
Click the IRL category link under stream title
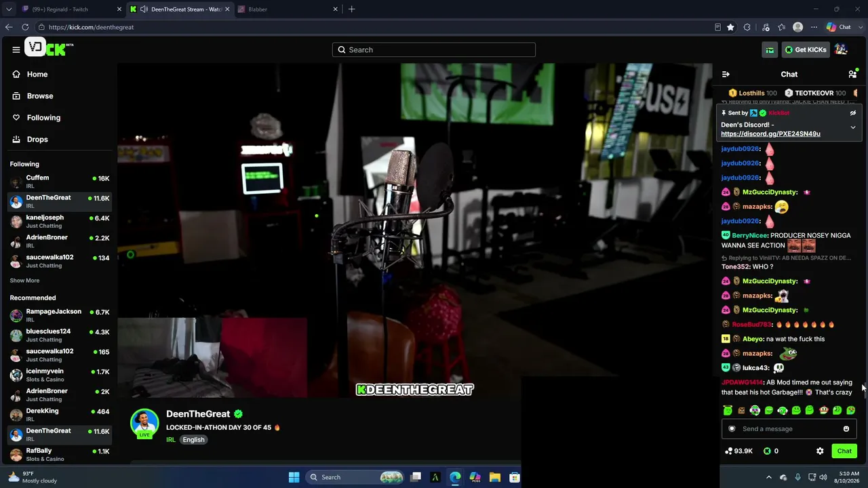point(171,439)
